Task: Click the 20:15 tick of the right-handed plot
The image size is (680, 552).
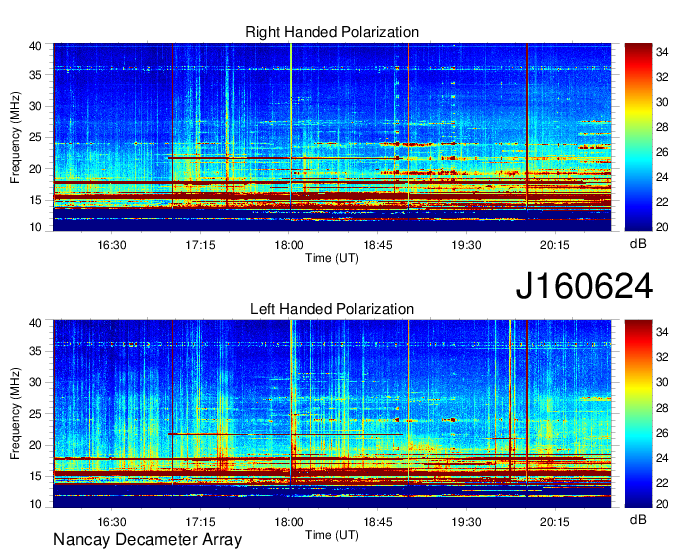Action: (555, 245)
